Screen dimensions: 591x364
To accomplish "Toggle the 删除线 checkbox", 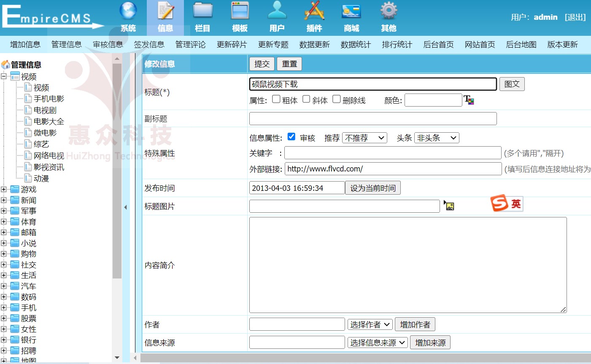I will point(337,99).
